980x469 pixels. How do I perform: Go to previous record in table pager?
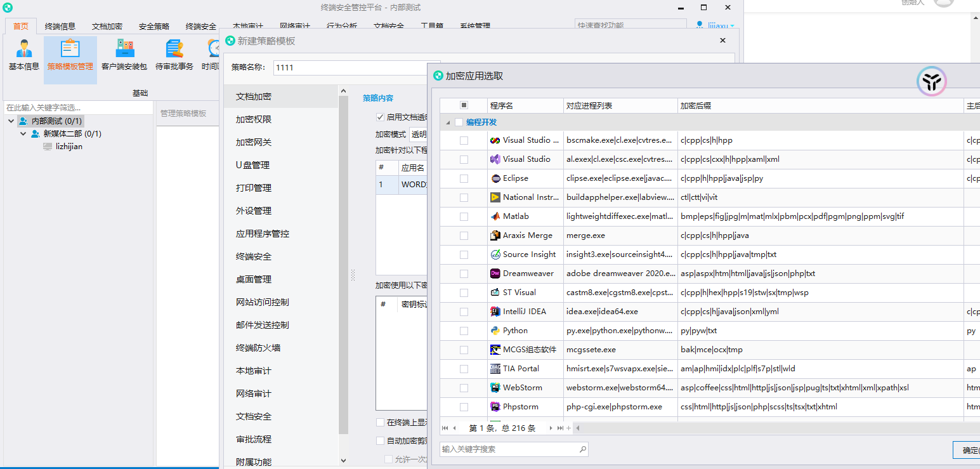(x=454, y=428)
